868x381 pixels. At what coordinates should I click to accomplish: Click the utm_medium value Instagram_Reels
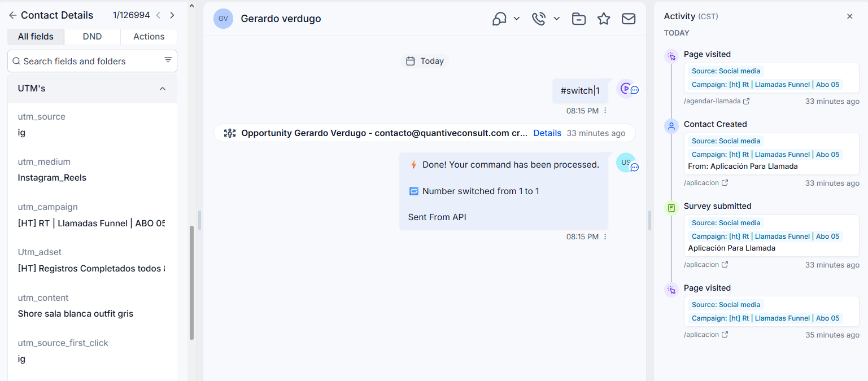tap(52, 178)
